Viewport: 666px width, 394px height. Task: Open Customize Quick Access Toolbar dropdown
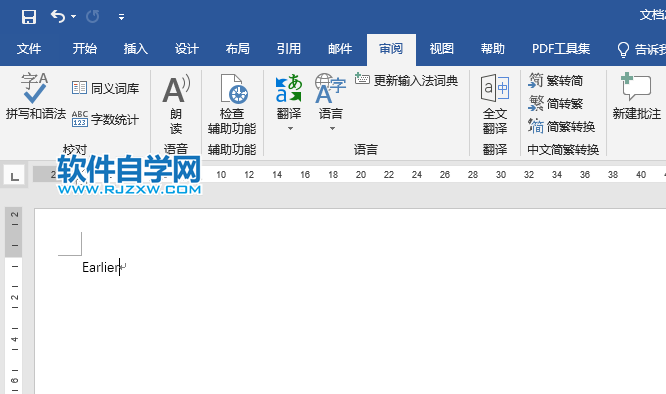121,17
